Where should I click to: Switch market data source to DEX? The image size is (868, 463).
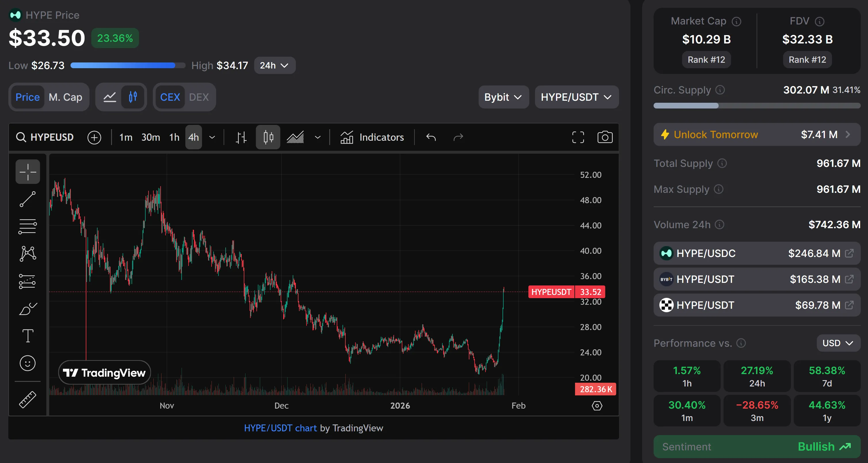(199, 97)
